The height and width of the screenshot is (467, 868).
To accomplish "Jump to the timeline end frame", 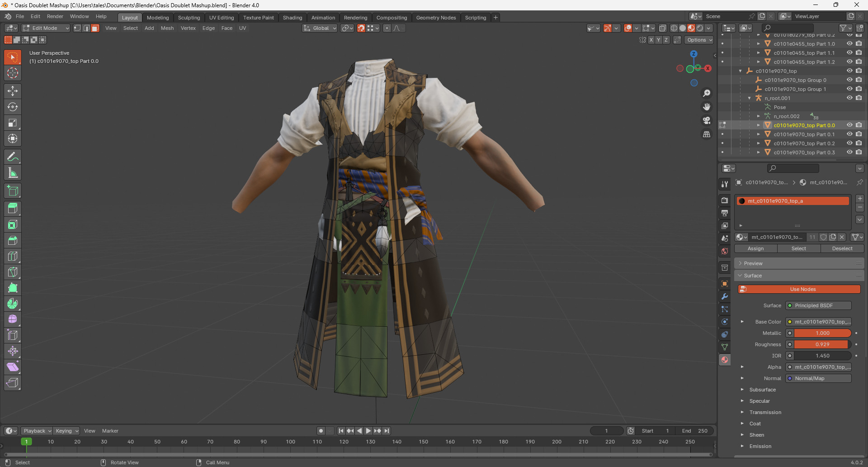I will [x=387, y=431].
